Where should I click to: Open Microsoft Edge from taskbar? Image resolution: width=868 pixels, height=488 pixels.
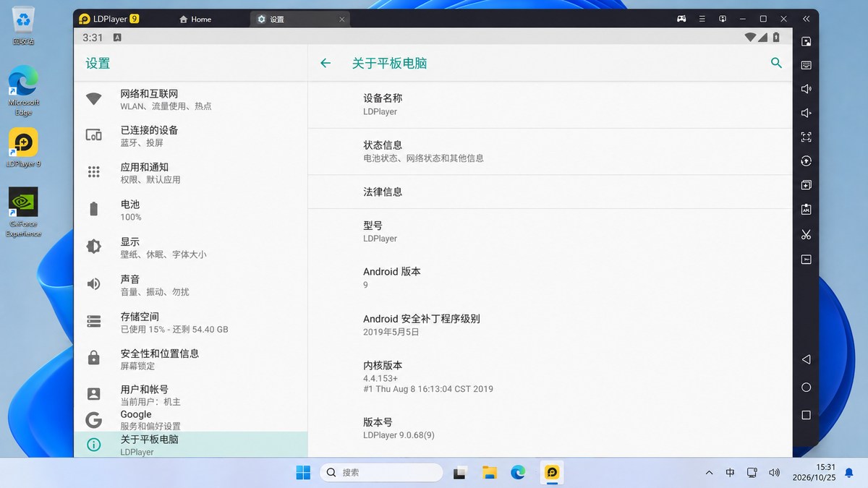pos(518,473)
